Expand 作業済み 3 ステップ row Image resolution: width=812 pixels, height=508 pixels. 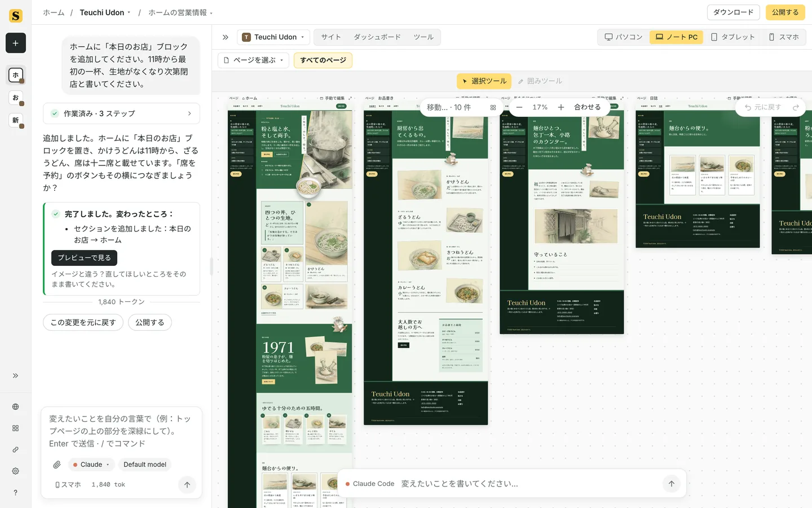coord(121,113)
